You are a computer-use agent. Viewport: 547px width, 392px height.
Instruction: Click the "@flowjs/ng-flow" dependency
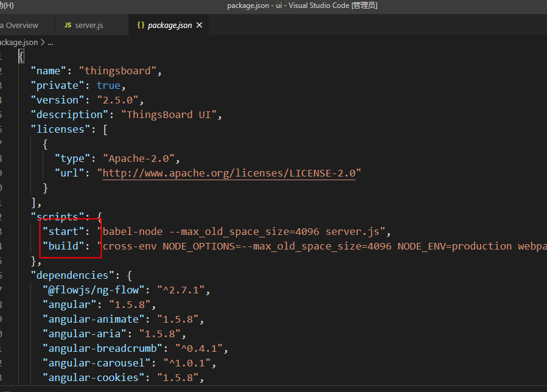[94, 290]
